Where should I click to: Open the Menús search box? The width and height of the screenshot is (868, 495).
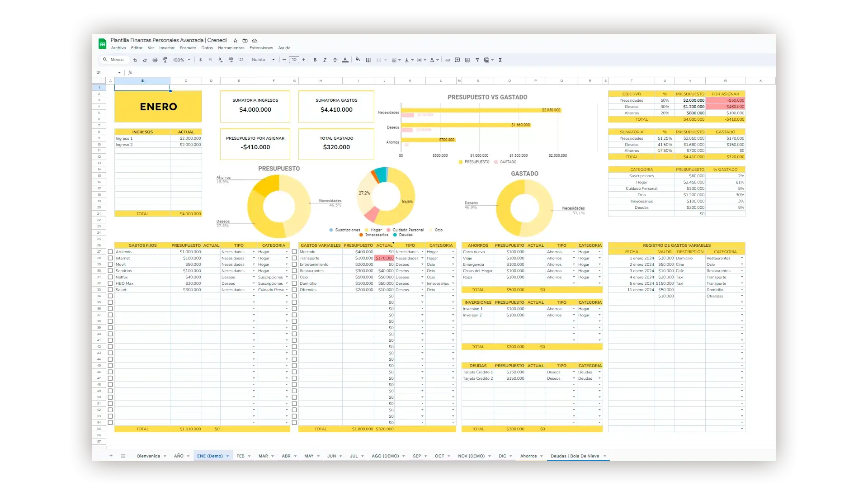point(114,60)
